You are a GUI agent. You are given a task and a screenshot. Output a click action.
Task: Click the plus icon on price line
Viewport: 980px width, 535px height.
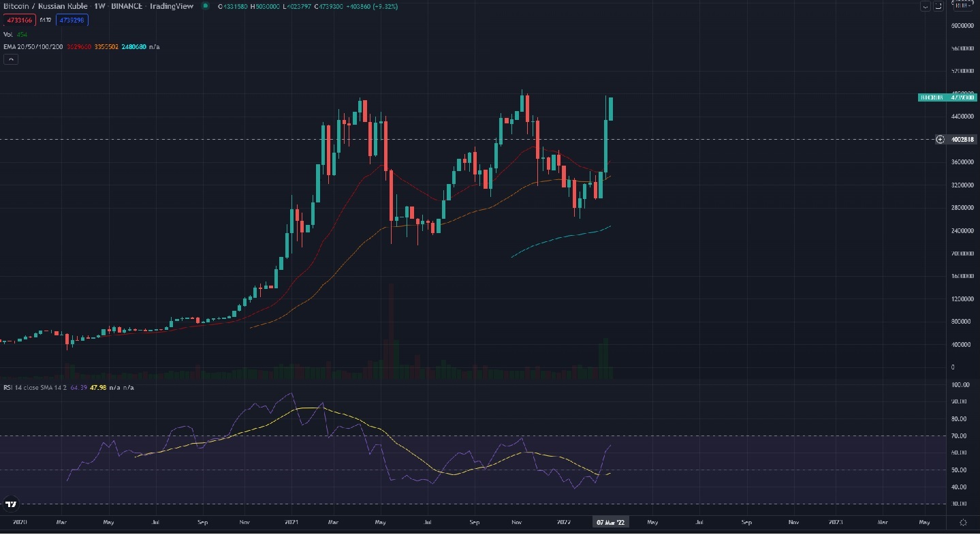940,139
